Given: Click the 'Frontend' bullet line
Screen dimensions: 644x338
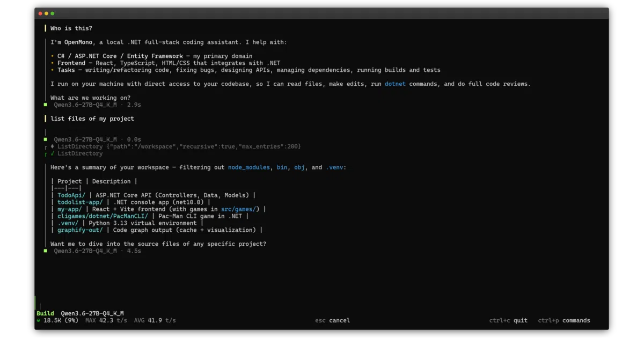Looking at the screenshot, I should tap(165, 63).
